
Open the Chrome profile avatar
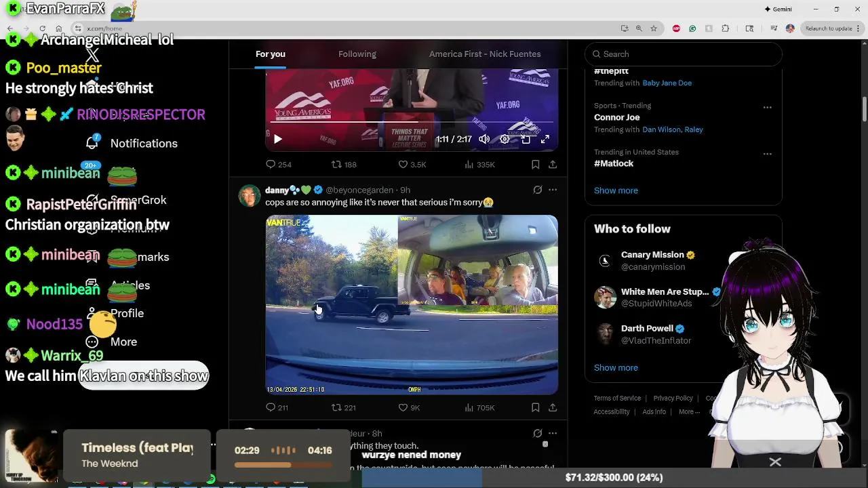click(x=790, y=28)
